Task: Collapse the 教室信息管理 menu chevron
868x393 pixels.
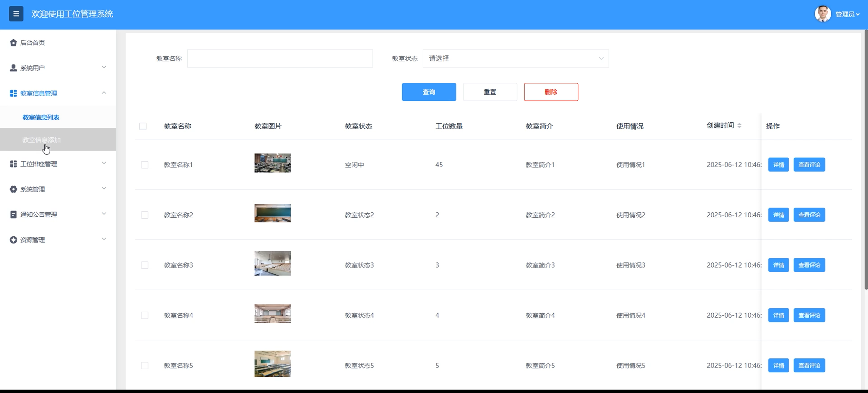Action: click(x=104, y=93)
